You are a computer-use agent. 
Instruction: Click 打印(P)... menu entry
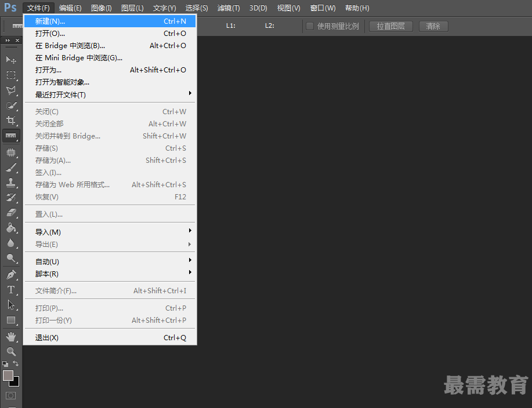point(110,308)
